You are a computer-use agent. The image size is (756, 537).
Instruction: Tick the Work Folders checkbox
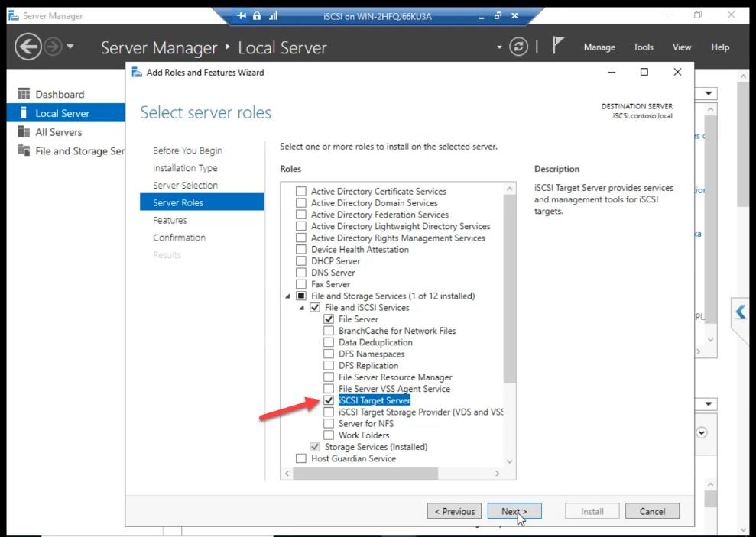click(329, 435)
